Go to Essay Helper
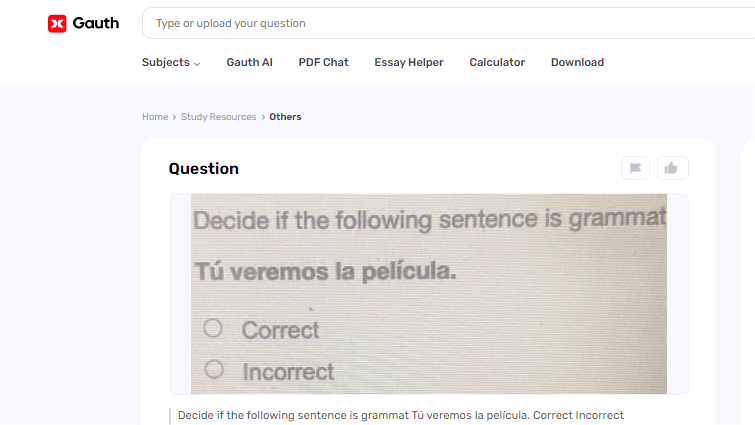The image size is (755, 425). (x=409, y=62)
